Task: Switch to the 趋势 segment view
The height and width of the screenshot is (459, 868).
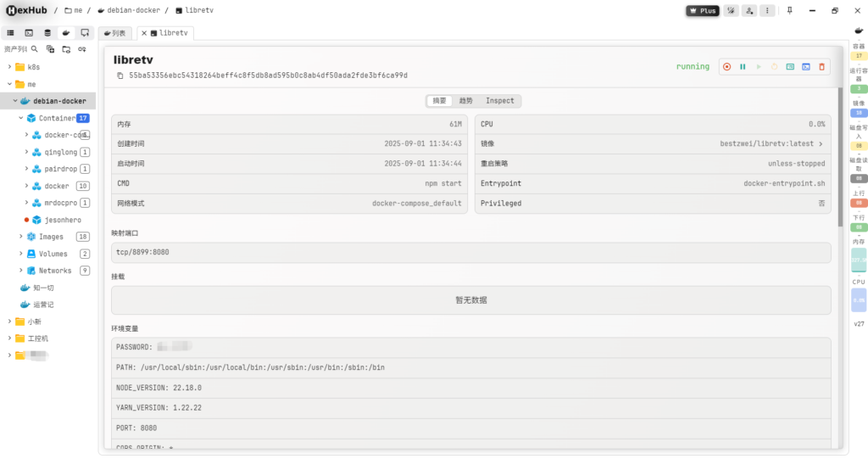Action: point(465,100)
